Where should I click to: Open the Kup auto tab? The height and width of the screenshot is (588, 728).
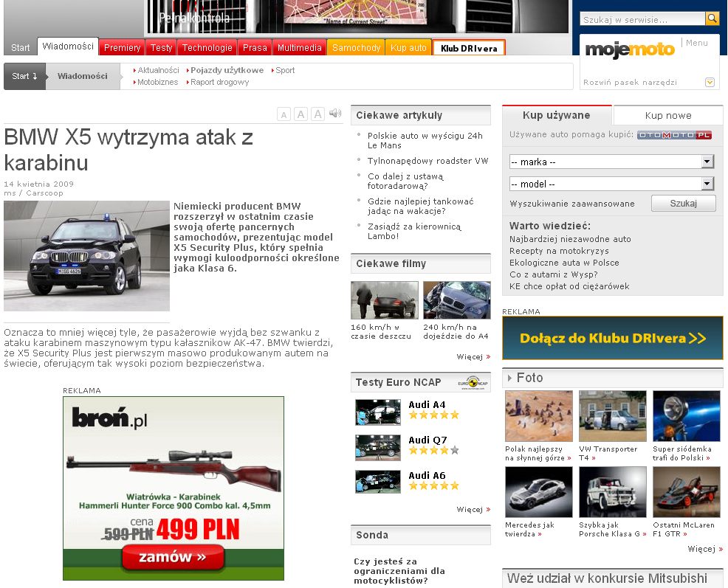point(408,47)
